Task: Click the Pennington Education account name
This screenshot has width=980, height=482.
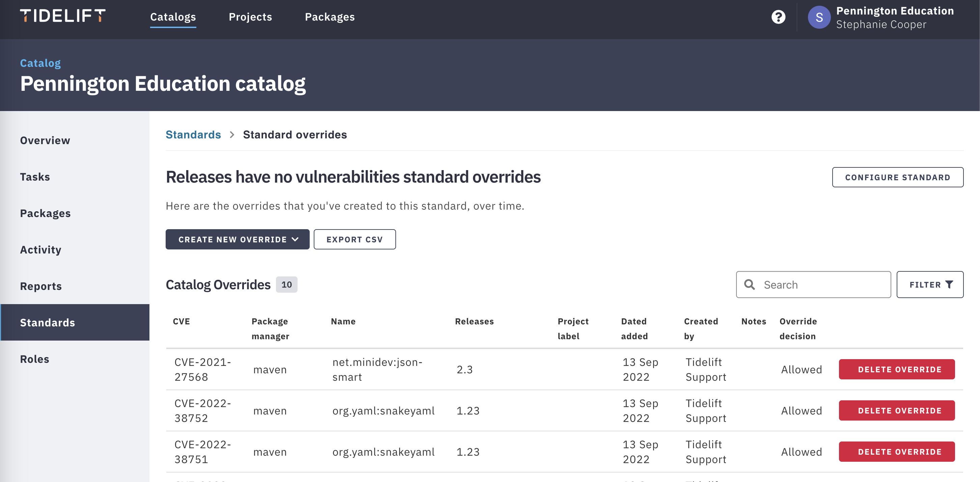Action: coord(895,11)
